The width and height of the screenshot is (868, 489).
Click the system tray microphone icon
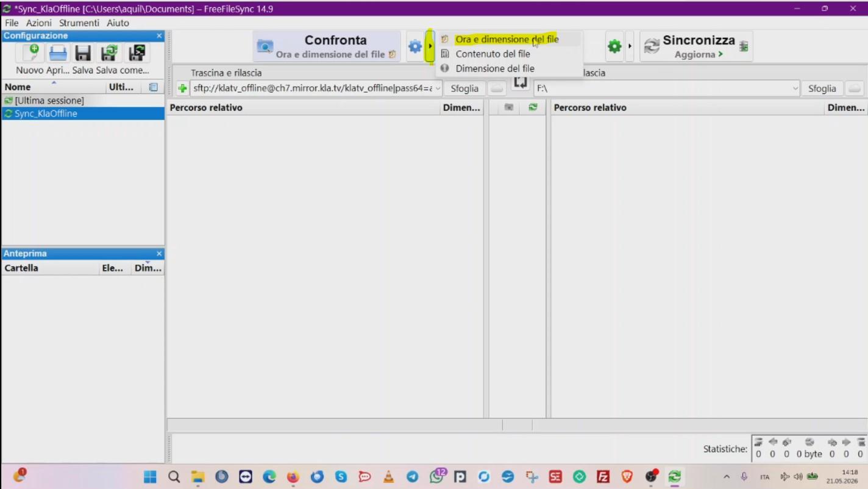click(744, 477)
